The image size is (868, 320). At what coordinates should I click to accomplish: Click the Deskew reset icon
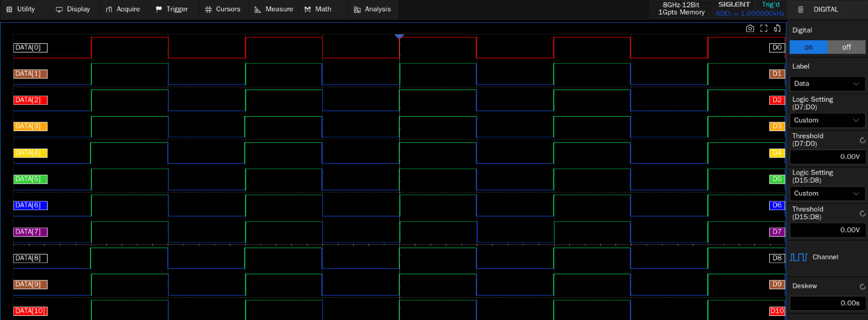pos(862,286)
